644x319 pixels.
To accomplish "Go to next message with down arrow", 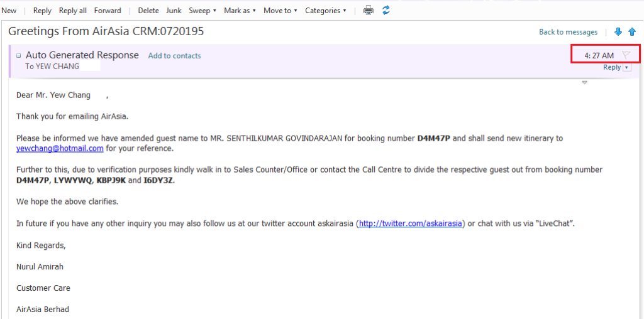I will 618,32.
